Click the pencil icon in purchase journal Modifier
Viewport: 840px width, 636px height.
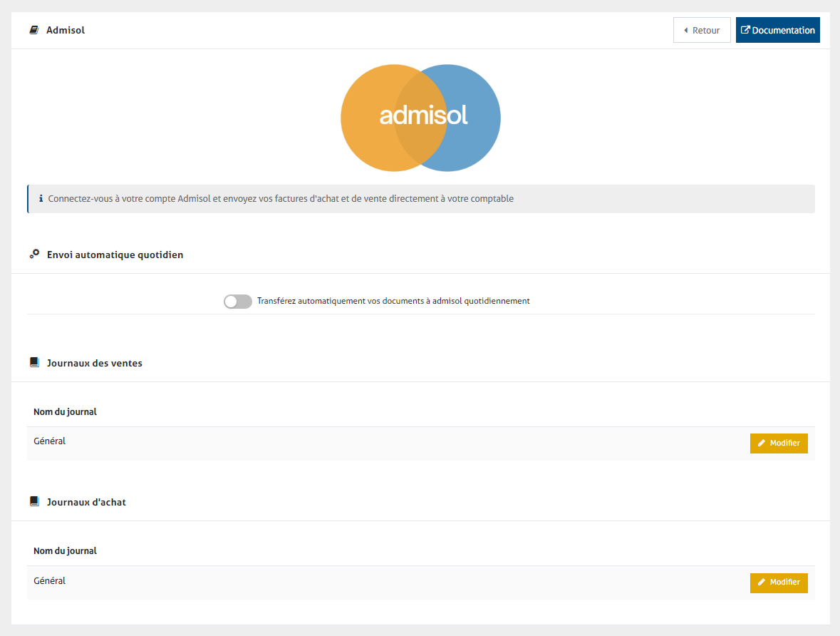[x=762, y=583]
